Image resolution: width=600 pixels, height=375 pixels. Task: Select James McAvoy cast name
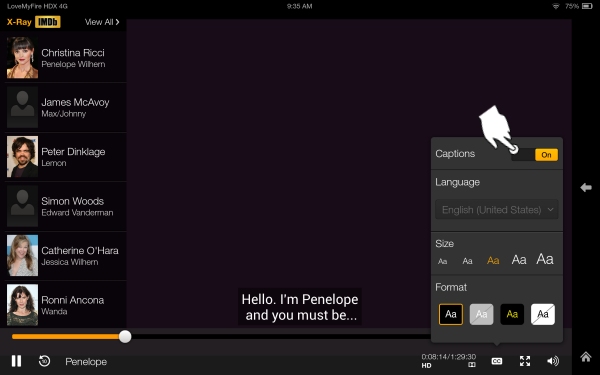tap(75, 103)
